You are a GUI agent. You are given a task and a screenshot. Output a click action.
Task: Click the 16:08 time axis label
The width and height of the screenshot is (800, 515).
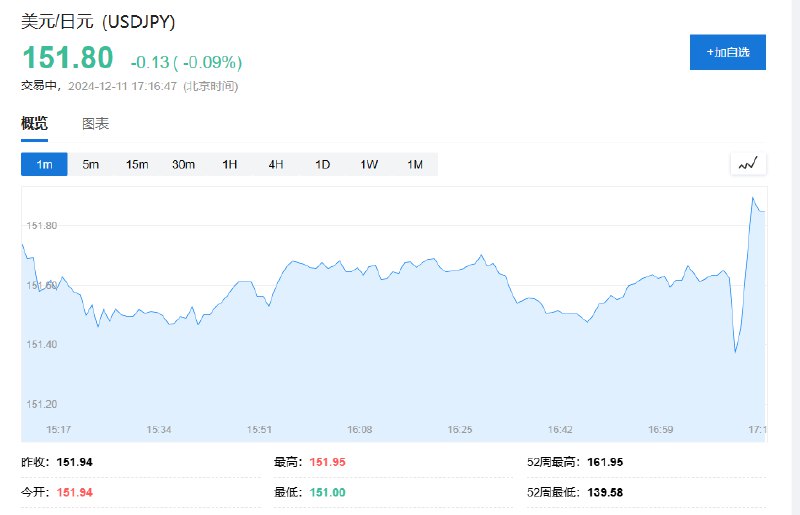[x=360, y=430]
